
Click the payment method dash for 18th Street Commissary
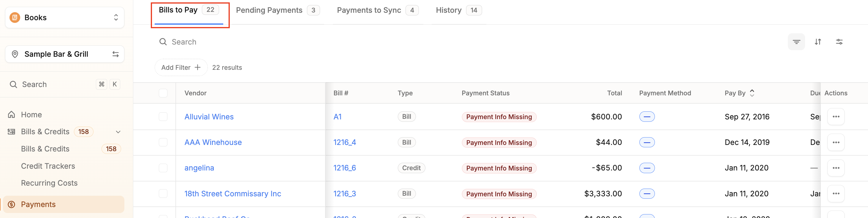point(647,193)
